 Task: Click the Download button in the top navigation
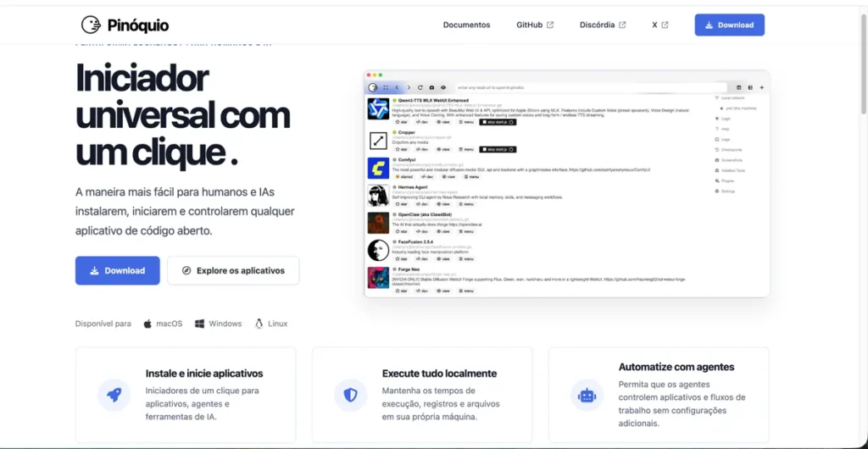click(730, 25)
